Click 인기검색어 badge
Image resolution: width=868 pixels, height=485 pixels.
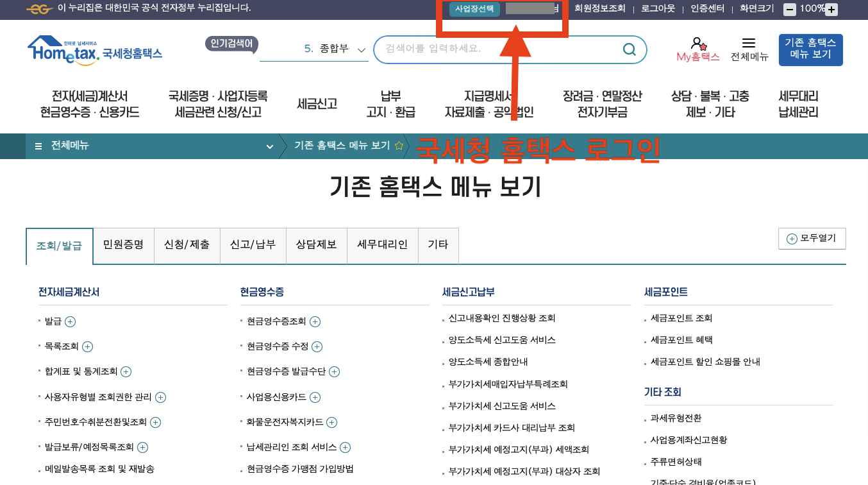pyautogui.click(x=232, y=44)
